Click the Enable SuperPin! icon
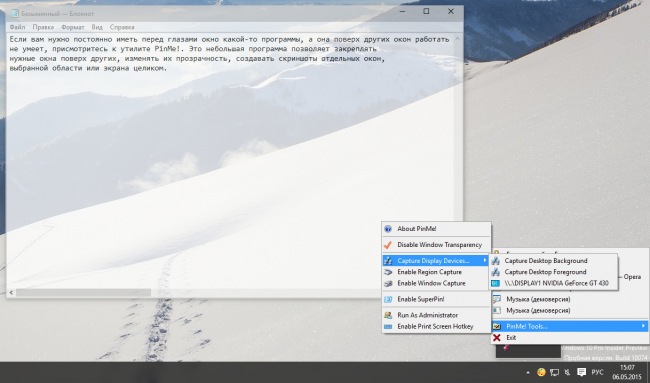The height and width of the screenshot is (383, 650). (x=388, y=299)
